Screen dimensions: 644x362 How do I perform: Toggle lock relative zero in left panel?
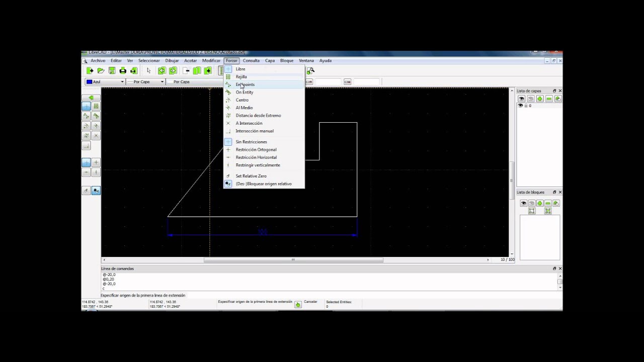96,191
